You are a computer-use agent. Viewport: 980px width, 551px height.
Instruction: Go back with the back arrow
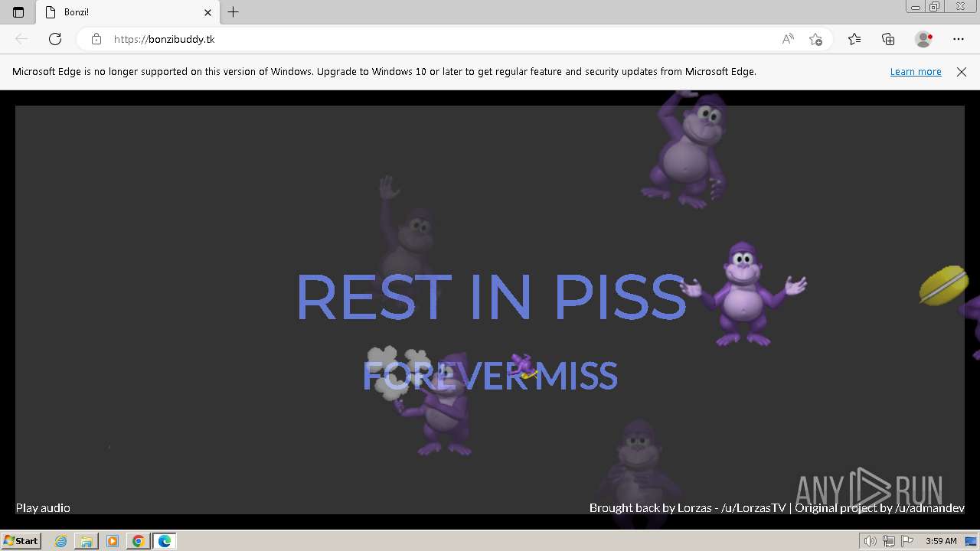pos(21,39)
